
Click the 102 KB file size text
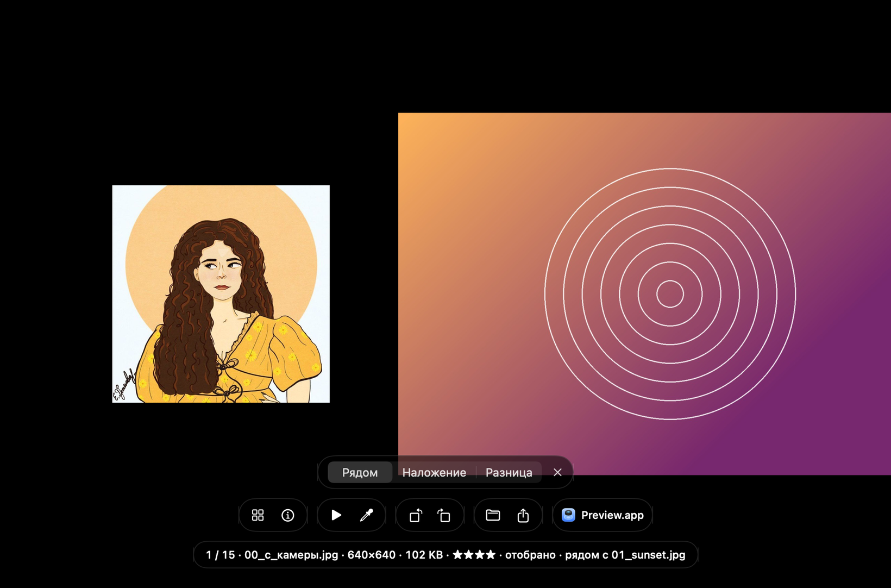pos(424,555)
